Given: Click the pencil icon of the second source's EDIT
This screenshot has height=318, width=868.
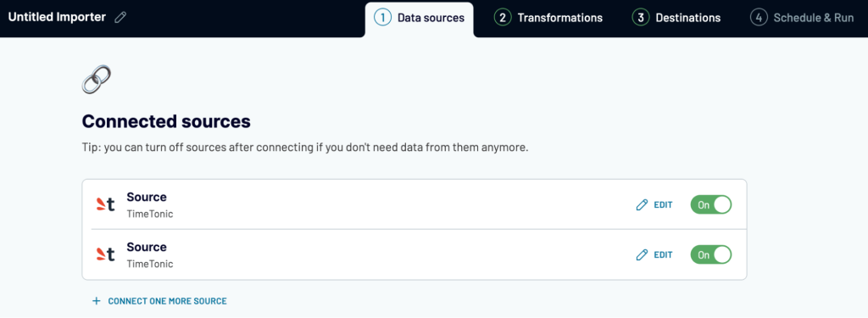Looking at the screenshot, I should click(642, 255).
